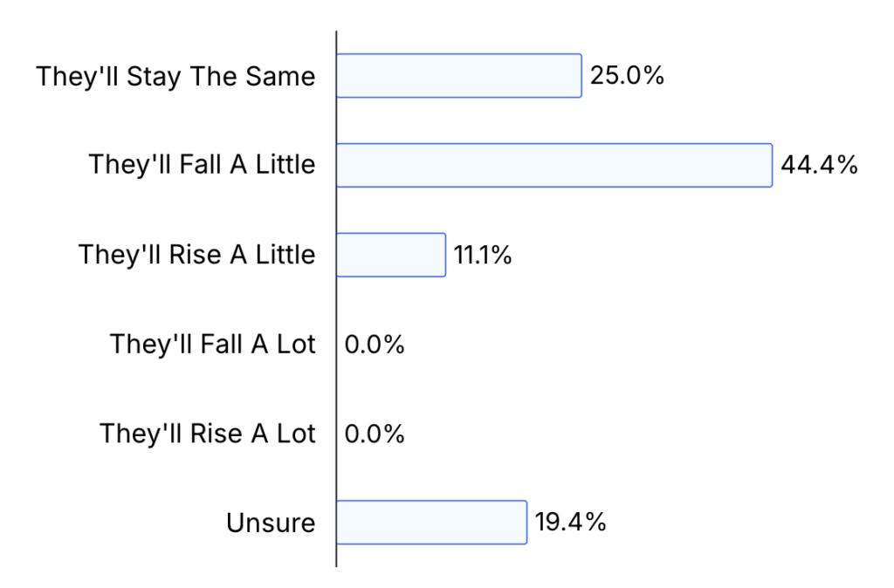Click the right end of the 11.1% bar
This screenshot has width=894, height=588.
tap(444, 255)
